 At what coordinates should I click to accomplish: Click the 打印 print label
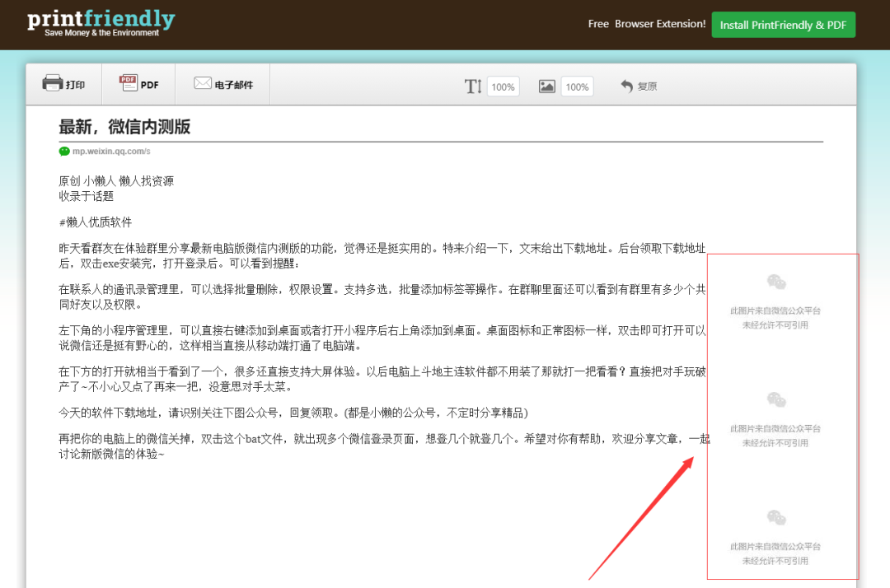tap(75, 85)
